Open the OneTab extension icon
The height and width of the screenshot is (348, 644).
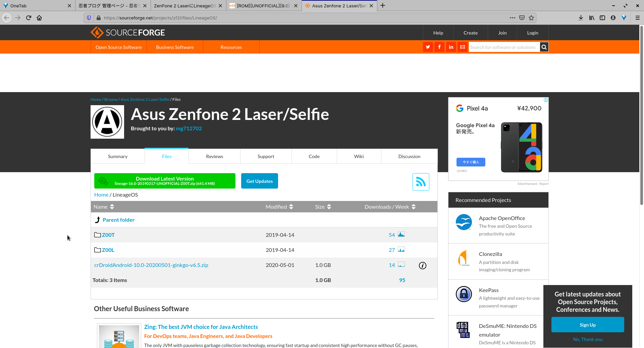coord(624,18)
